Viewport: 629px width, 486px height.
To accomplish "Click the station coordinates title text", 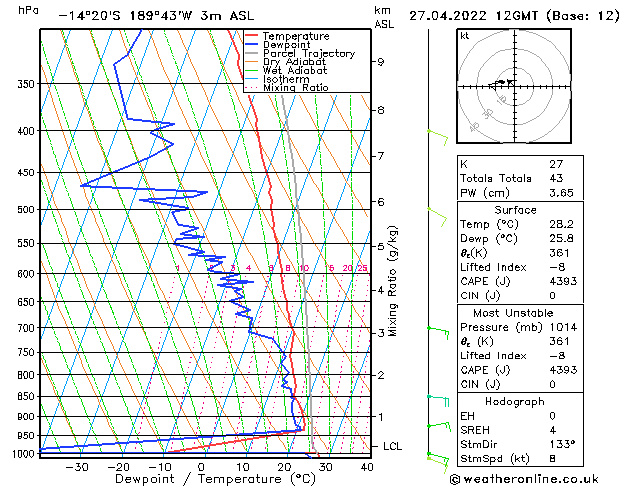I will coord(156,16).
